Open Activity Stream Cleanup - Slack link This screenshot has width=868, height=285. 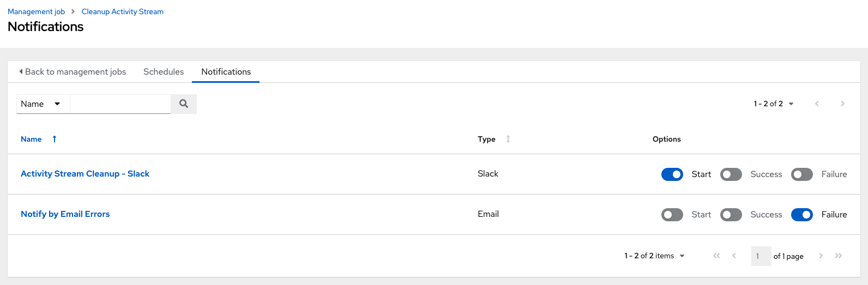[x=85, y=174]
